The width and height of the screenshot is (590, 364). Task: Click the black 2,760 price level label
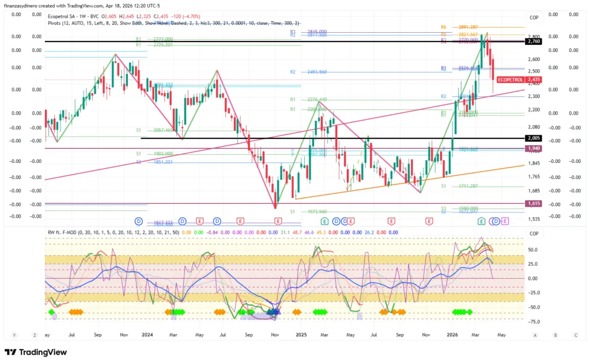[x=534, y=42]
